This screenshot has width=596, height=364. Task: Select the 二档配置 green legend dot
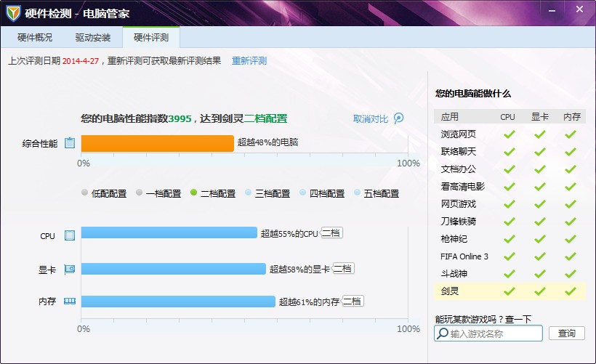(x=193, y=193)
